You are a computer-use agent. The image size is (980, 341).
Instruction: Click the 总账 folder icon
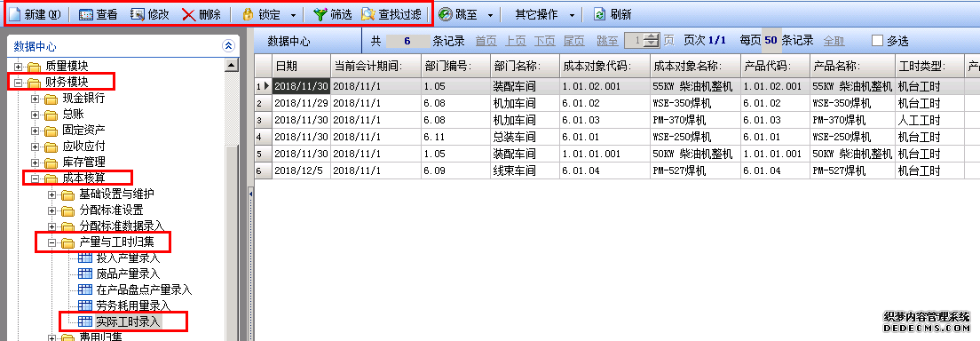51,115
